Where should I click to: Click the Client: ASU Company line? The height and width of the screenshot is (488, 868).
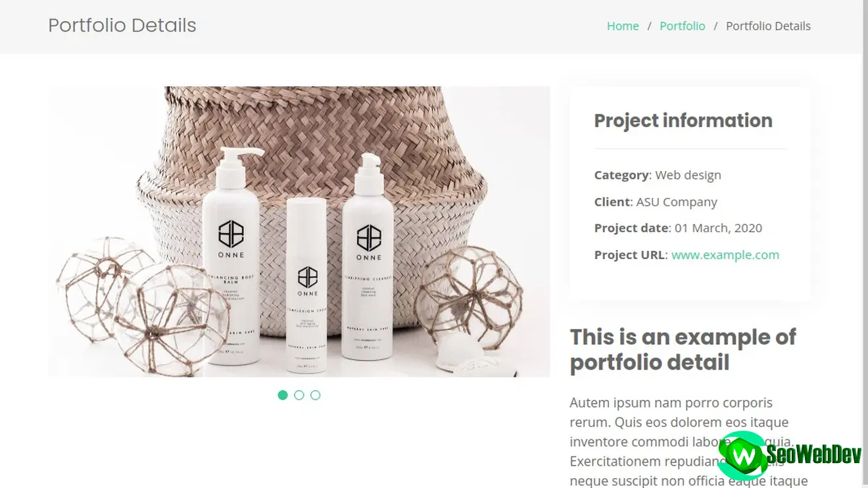[656, 202]
